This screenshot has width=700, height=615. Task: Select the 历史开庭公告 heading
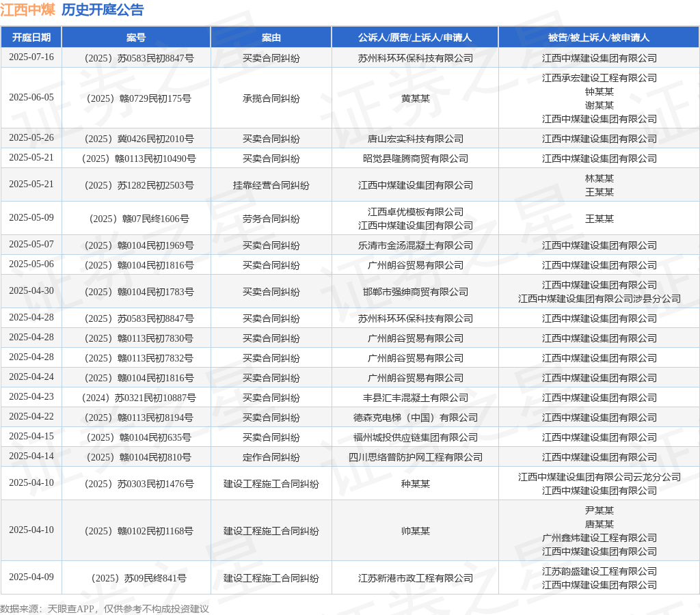click(x=103, y=10)
